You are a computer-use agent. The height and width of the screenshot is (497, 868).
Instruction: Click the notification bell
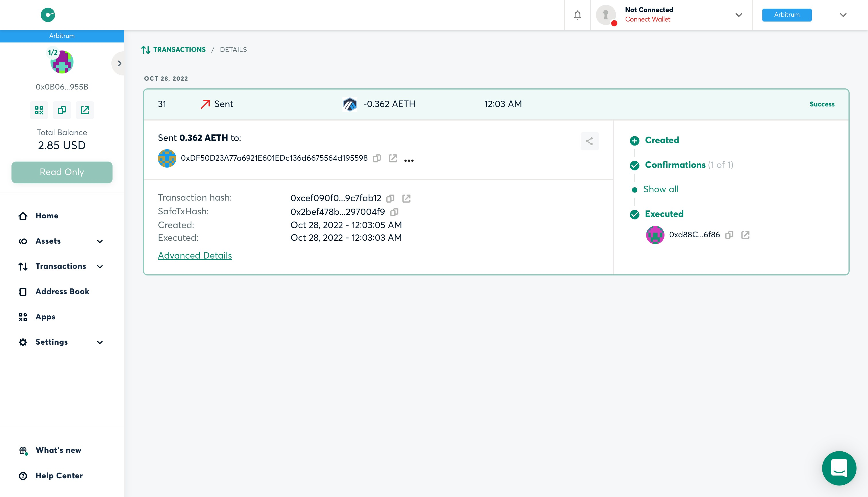click(x=577, y=15)
